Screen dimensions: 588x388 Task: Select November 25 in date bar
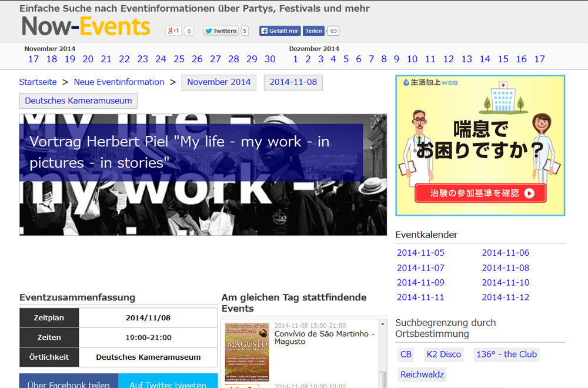coord(179,59)
